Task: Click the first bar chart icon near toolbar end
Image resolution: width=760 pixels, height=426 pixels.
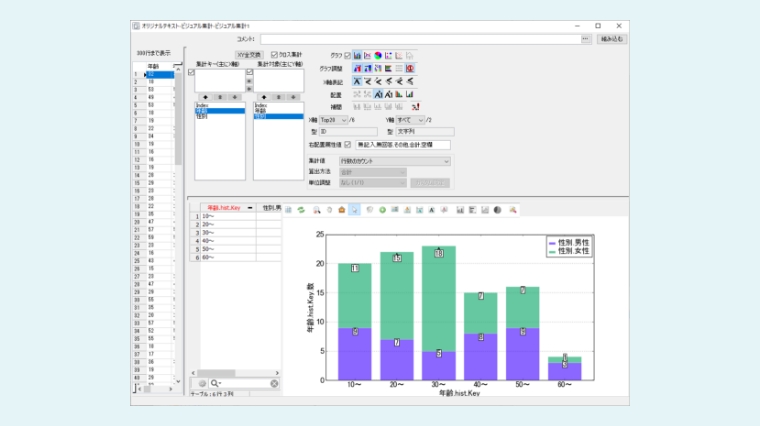Action: (x=460, y=210)
